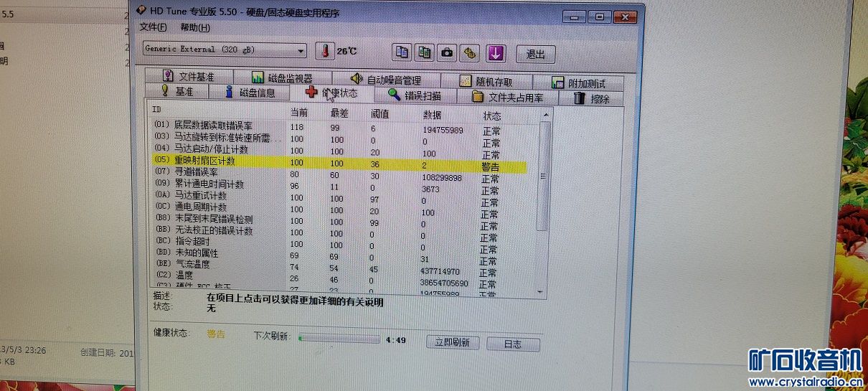Click the 最差 column header

pyautogui.click(x=339, y=113)
